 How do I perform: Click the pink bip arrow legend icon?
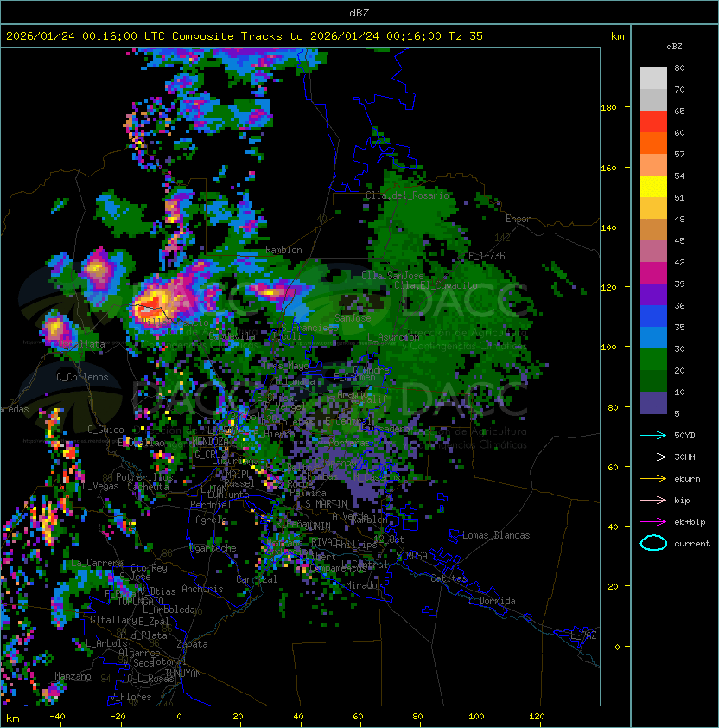tap(653, 500)
